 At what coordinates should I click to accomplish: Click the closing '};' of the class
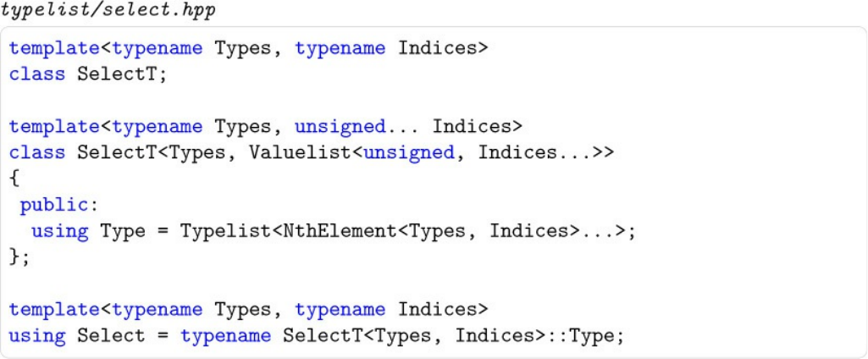[19, 257]
